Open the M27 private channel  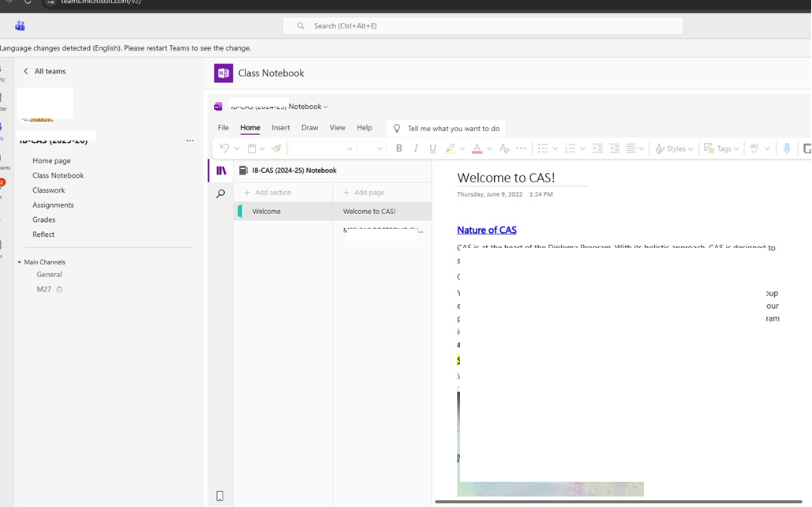[49, 289]
